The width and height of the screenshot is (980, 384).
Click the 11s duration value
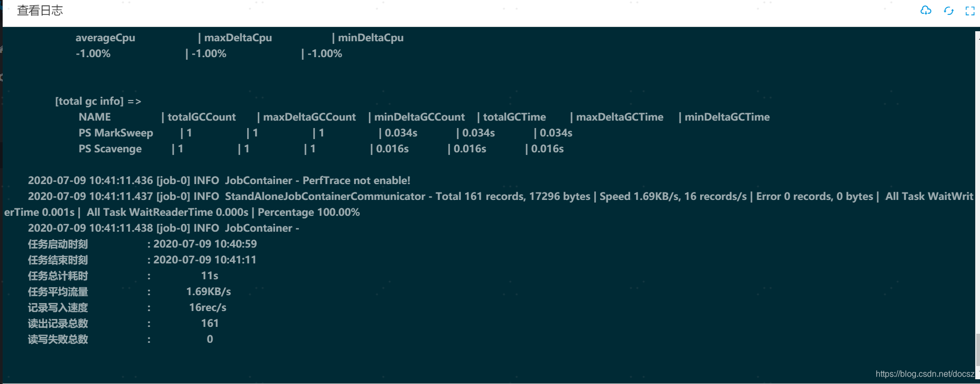(x=210, y=276)
